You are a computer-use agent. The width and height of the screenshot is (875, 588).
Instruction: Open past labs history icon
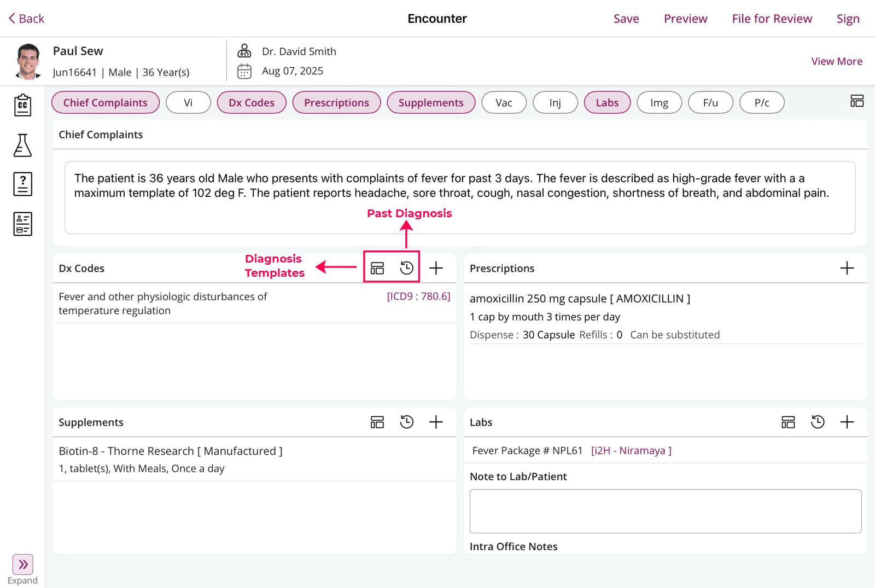pyautogui.click(x=818, y=422)
